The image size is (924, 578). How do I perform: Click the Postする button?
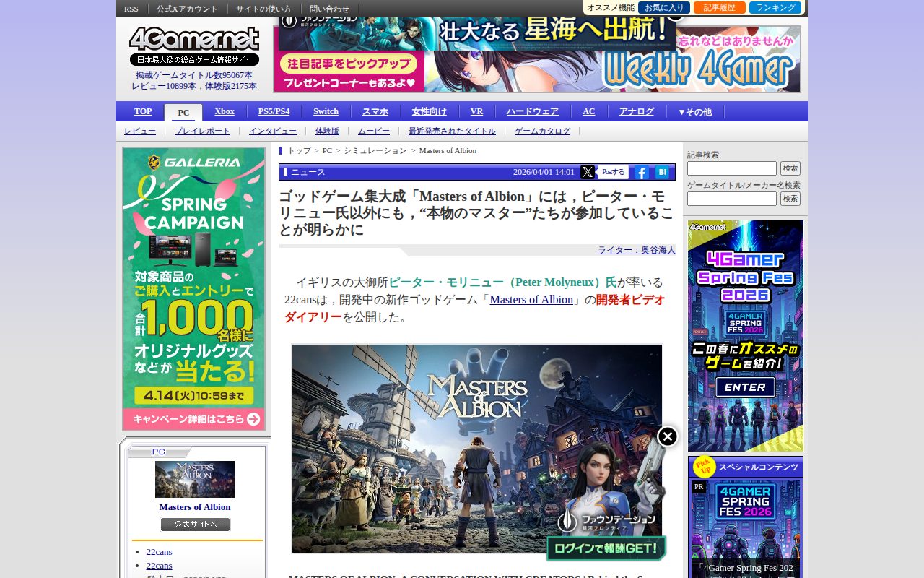[613, 172]
